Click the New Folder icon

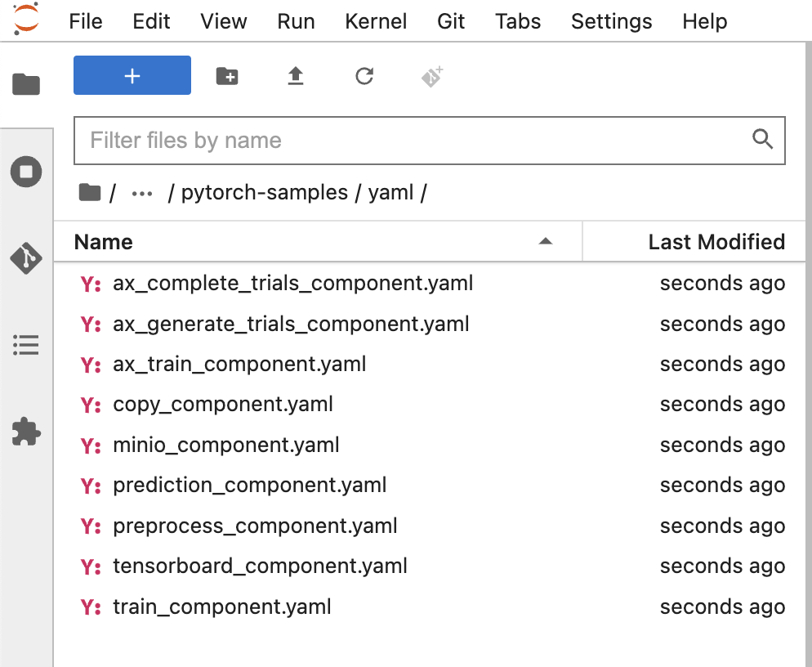pyautogui.click(x=227, y=76)
